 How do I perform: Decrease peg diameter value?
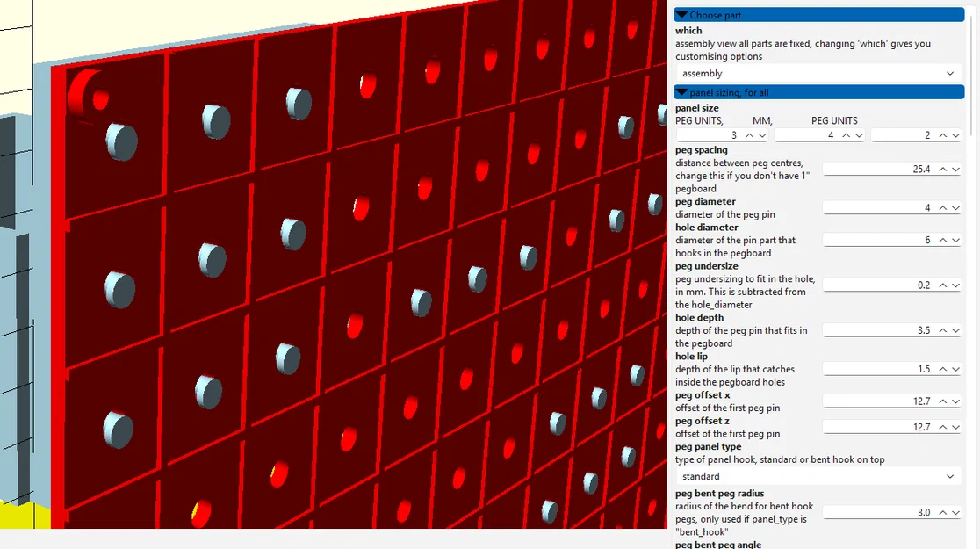[955, 207]
